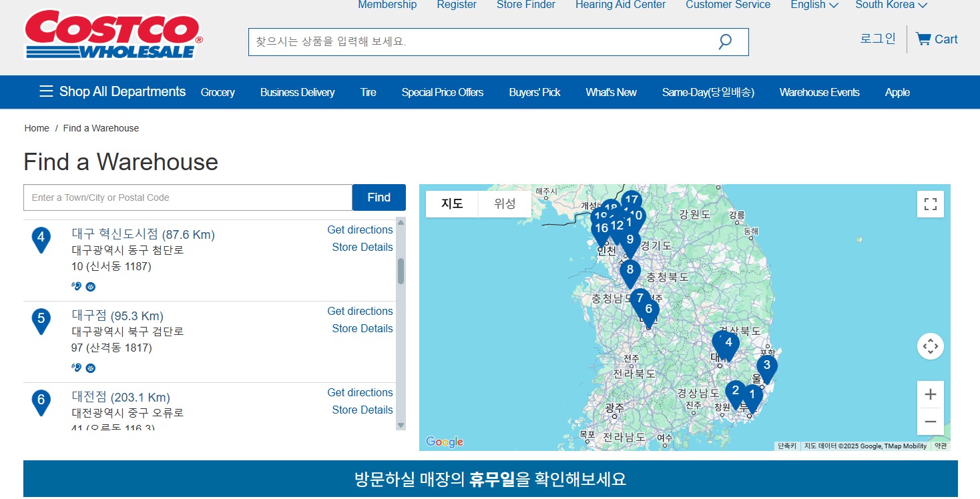Click the list scrollbar down arrow

(401, 425)
